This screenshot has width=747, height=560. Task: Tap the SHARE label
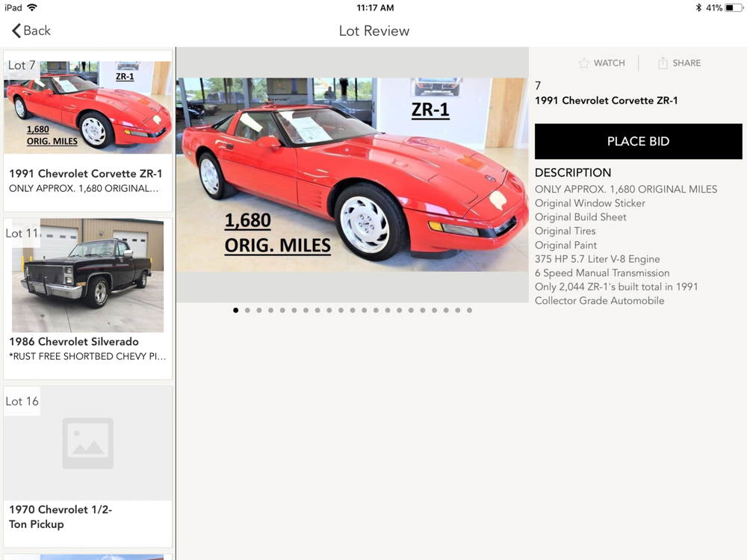686,63
